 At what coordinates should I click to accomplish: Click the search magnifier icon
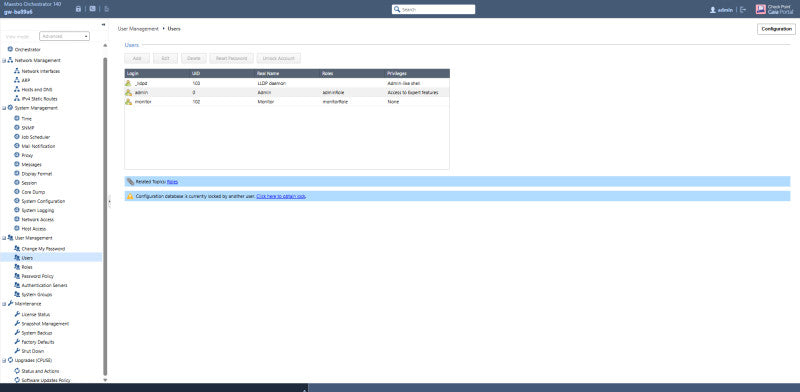[x=396, y=9]
